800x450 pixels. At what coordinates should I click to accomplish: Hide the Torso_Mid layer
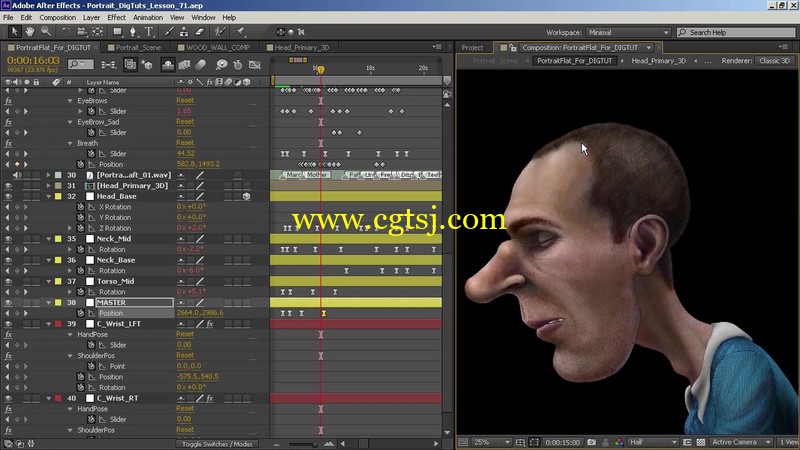tap(8, 281)
